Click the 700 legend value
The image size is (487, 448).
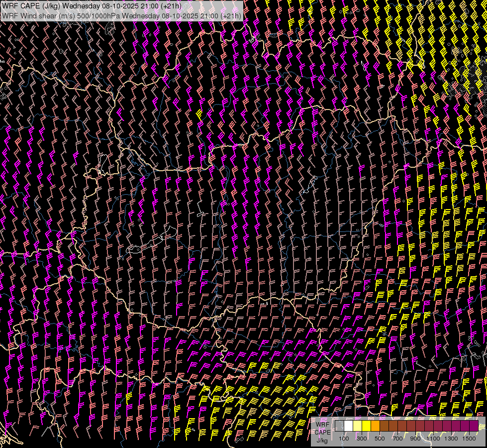click(397, 438)
